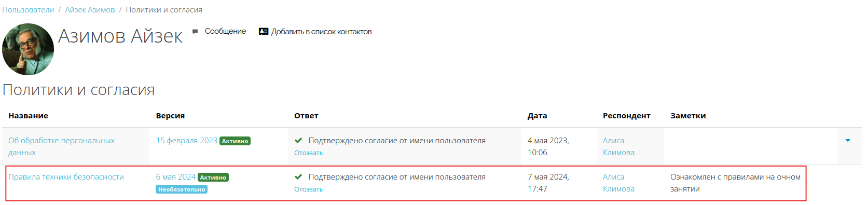Click Отозвать for safety rules consent
The height and width of the screenshot is (205, 868).
coord(308,189)
